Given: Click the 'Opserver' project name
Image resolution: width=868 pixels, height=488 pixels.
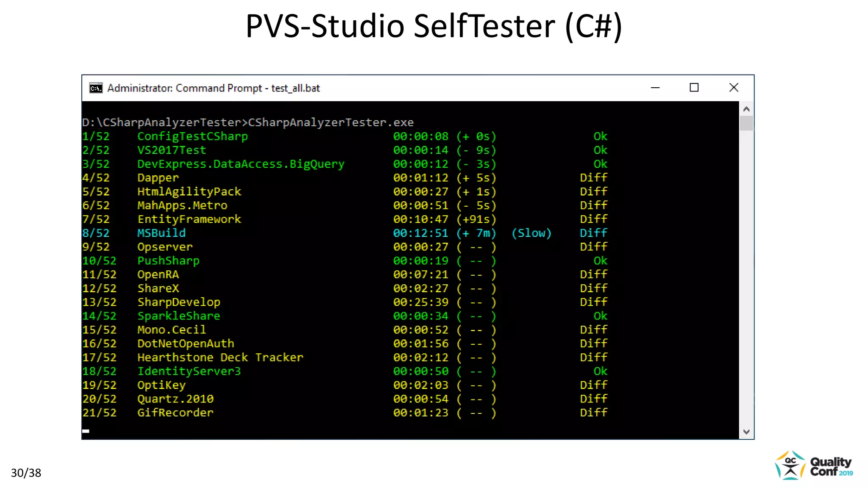Looking at the screenshot, I should [165, 247].
